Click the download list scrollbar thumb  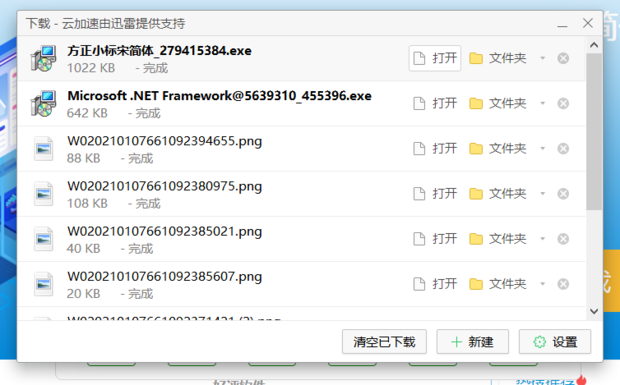click(x=594, y=132)
